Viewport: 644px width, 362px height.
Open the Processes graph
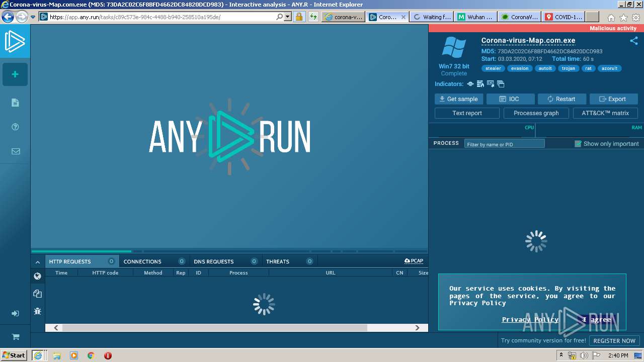click(536, 113)
